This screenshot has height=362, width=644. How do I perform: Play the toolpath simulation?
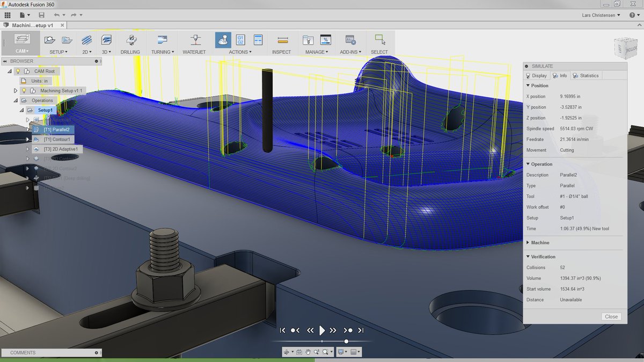tap(322, 330)
